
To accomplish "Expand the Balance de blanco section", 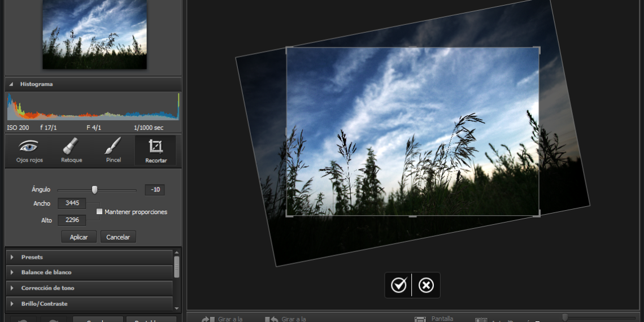I will (89, 272).
